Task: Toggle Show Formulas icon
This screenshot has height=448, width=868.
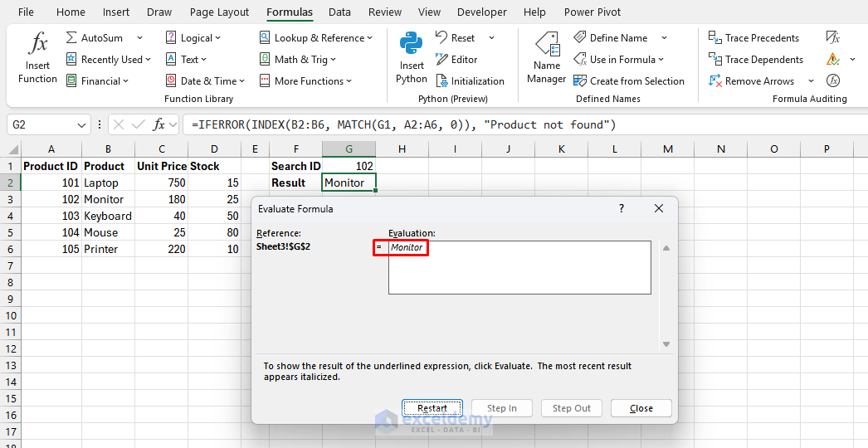Action: [x=833, y=37]
